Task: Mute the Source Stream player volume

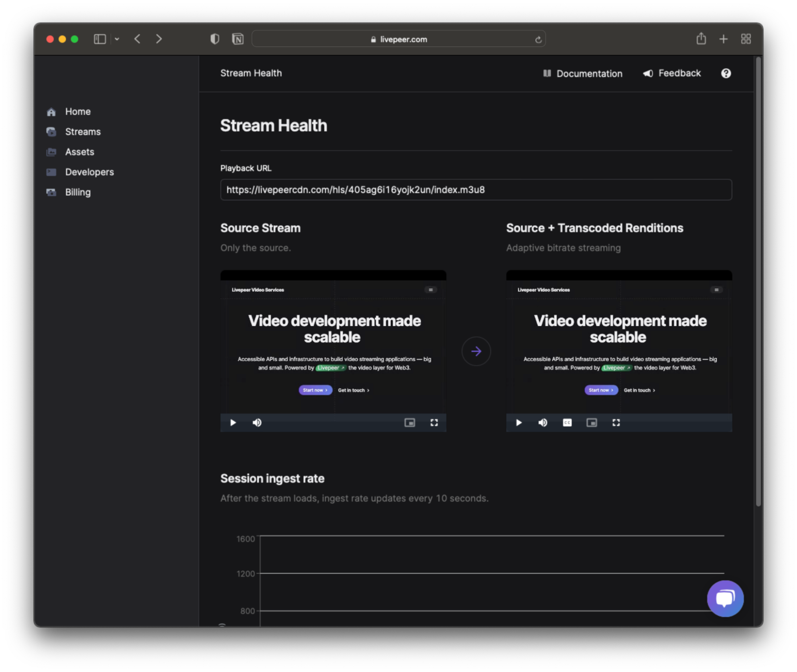Action: (x=257, y=422)
